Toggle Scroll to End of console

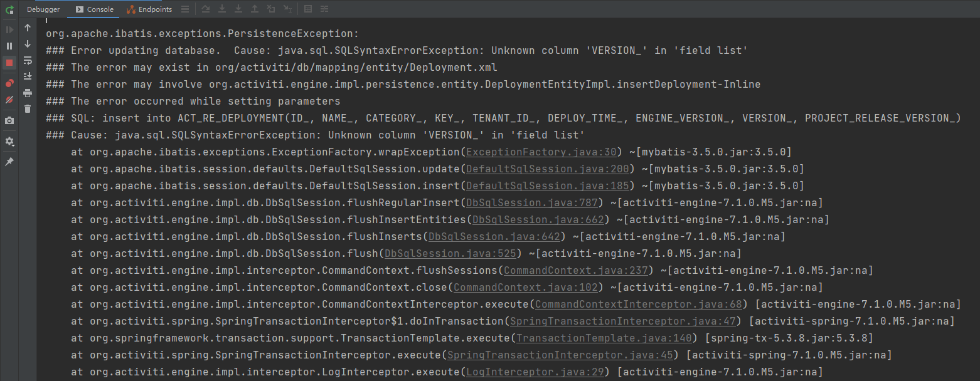click(28, 76)
